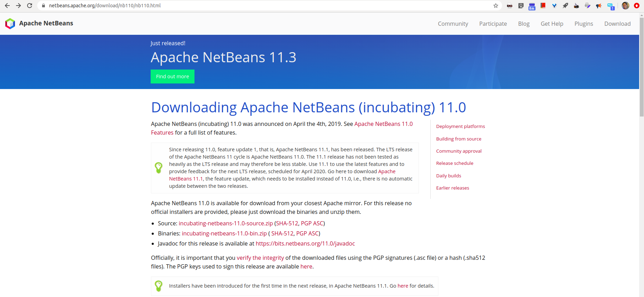Open the Plugins menu item

point(584,24)
